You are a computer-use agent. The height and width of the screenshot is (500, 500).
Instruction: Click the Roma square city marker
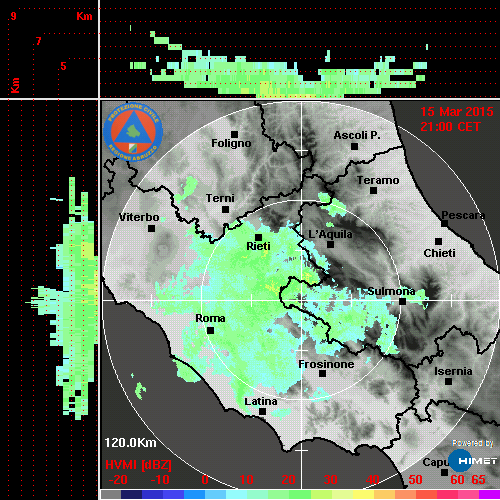point(211,331)
